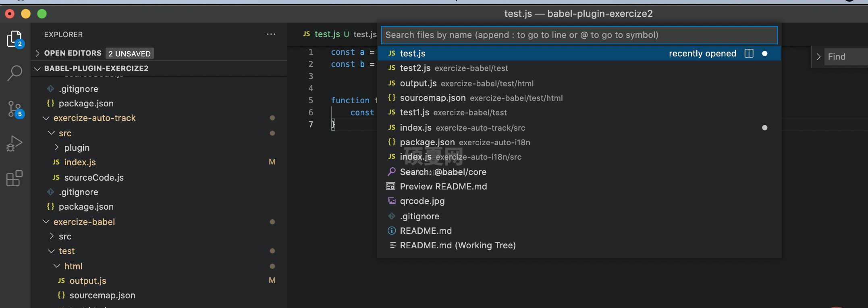Collapse the html folder

57,266
